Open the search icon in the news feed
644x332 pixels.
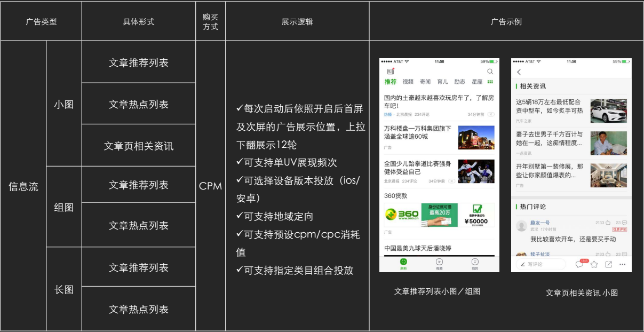pyautogui.click(x=490, y=70)
